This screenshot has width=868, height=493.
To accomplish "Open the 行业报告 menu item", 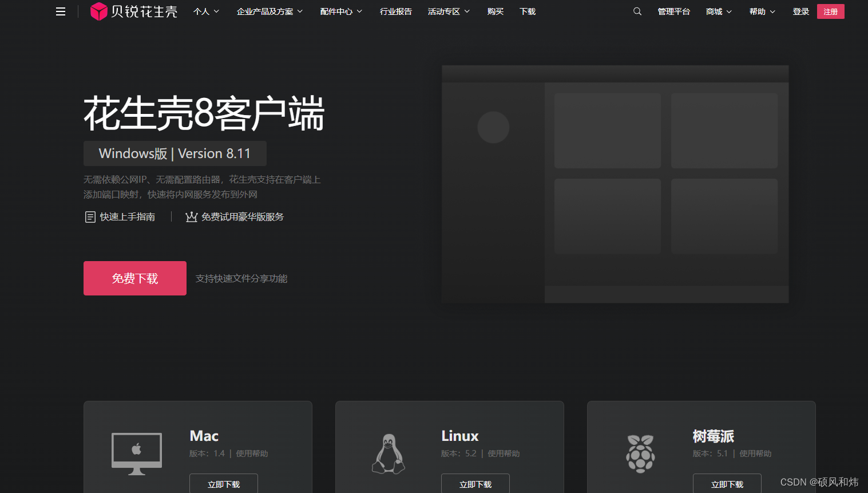I will (x=395, y=11).
